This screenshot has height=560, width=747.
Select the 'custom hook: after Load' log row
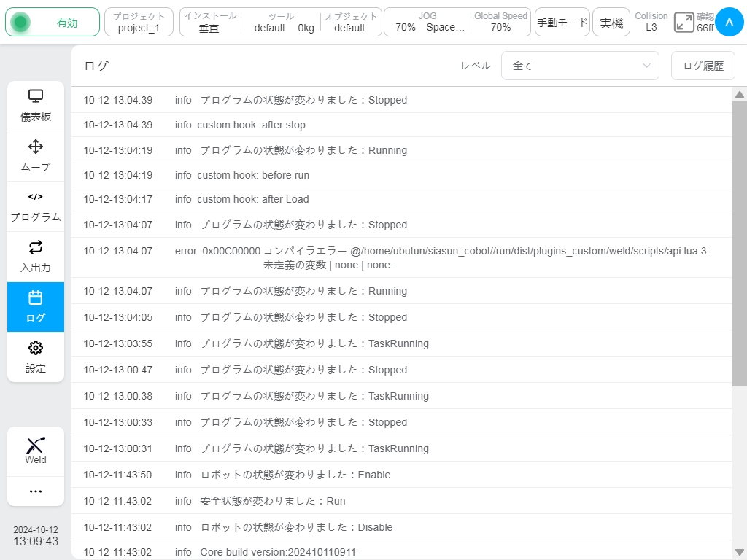402,199
